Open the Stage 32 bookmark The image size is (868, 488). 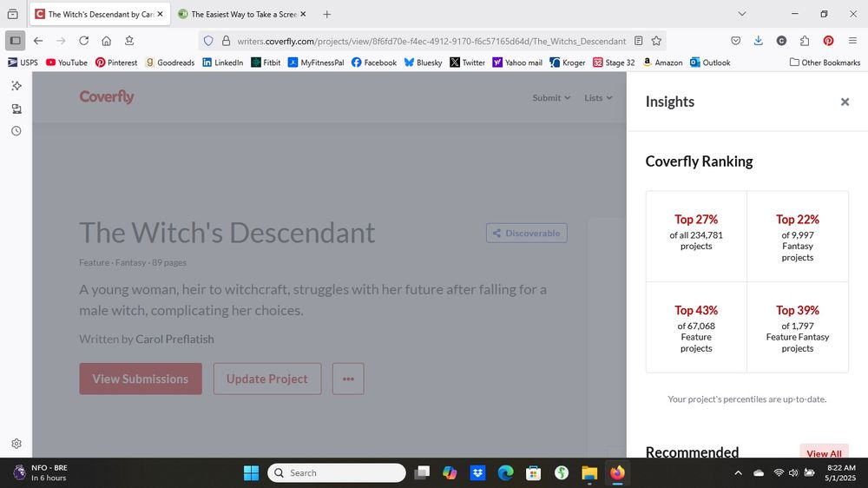(x=614, y=63)
